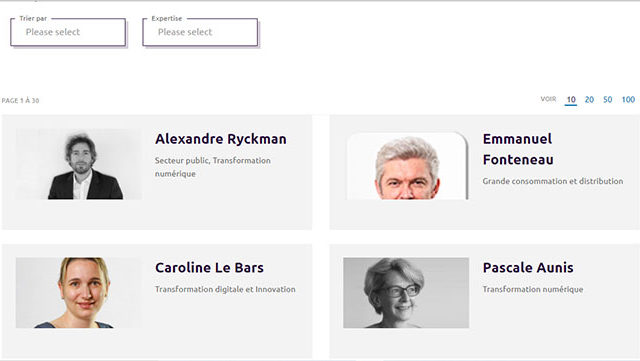Show 50 results per page
Image resolution: width=640 pixels, height=361 pixels.
[x=607, y=100]
